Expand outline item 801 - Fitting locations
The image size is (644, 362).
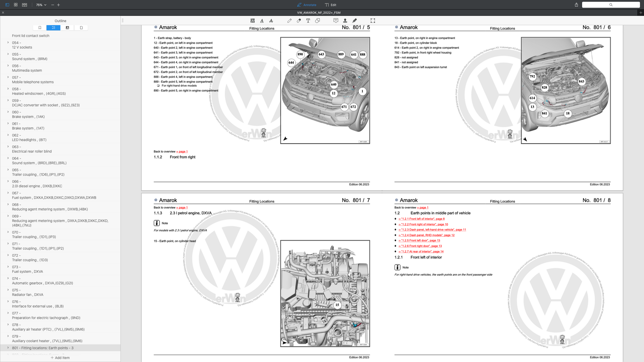[x=8, y=348]
